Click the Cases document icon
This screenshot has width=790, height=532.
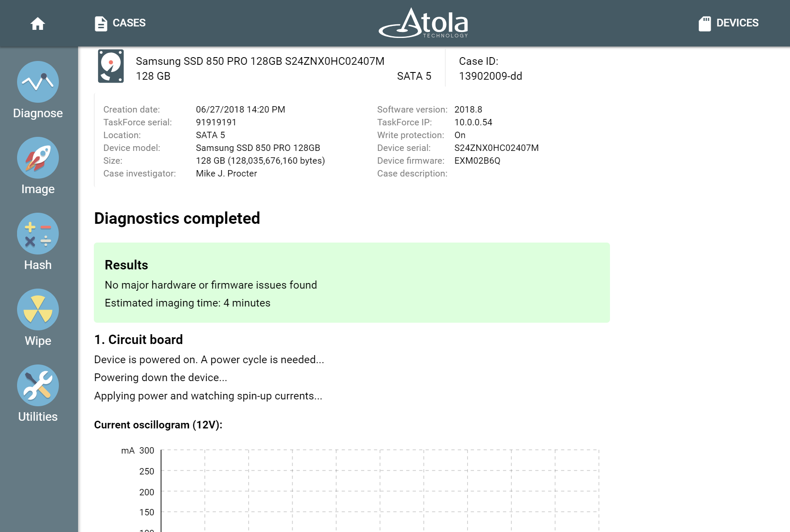click(x=101, y=23)
